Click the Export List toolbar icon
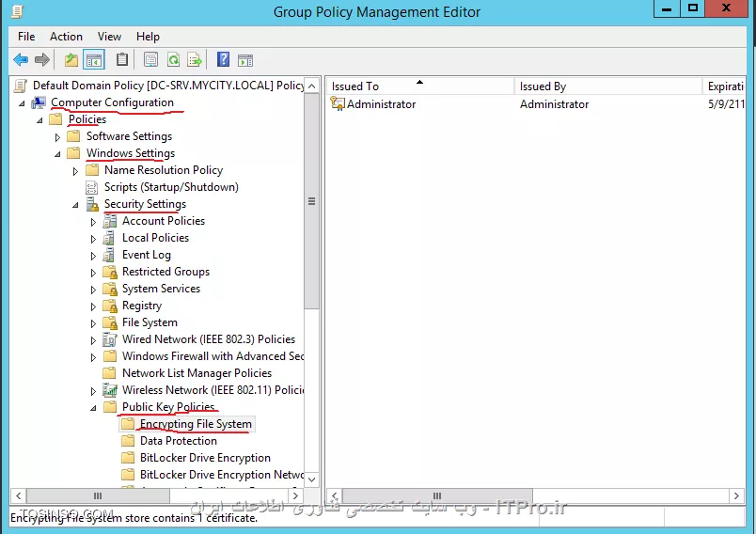This screenshot has width=756, height=534. coord(195,60)
